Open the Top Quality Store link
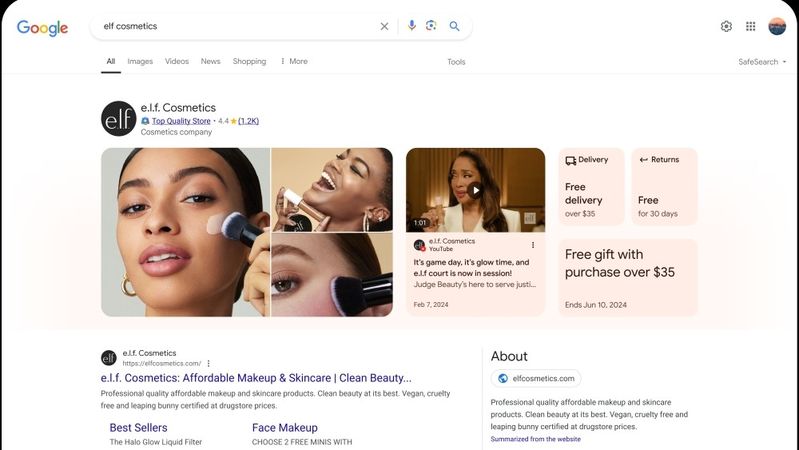Image resolution: width=799 pixels, height=450 pixels. point(181,121)
